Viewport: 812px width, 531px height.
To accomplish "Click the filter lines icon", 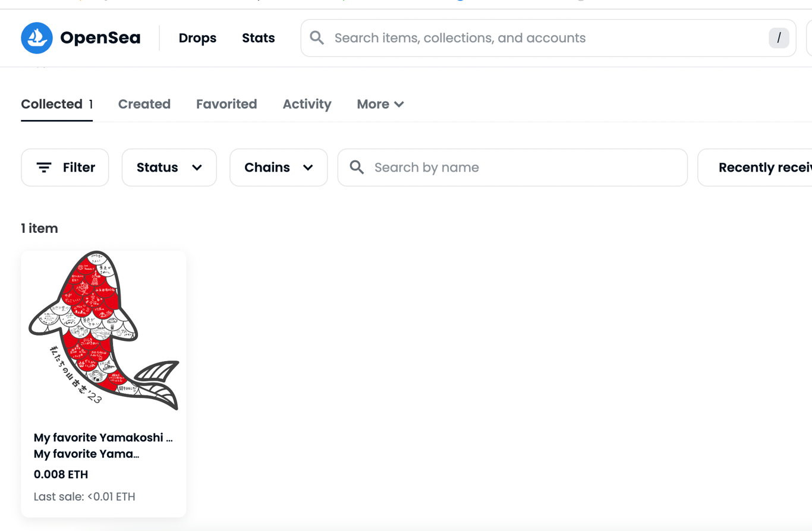I will click(44, 167).
